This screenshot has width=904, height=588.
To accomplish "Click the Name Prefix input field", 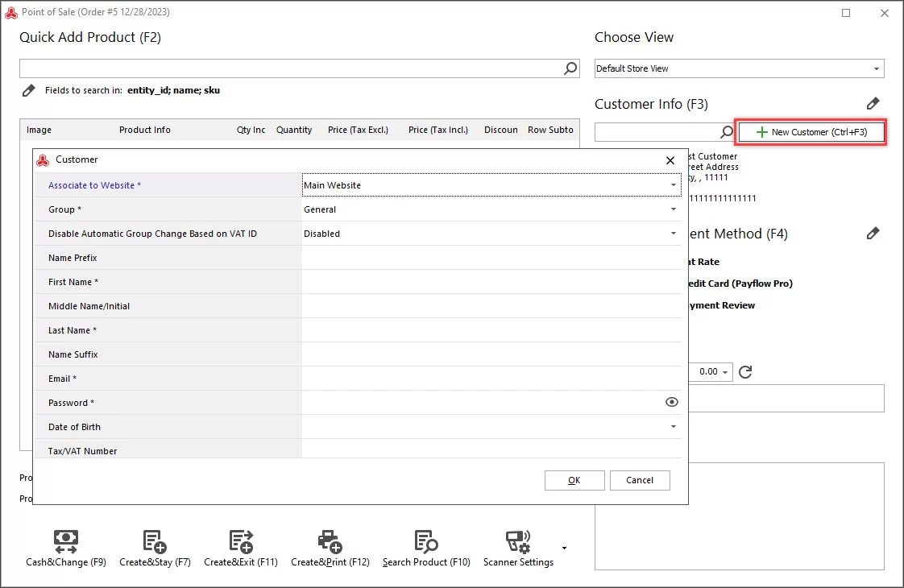I will click(x=491, y=258).
